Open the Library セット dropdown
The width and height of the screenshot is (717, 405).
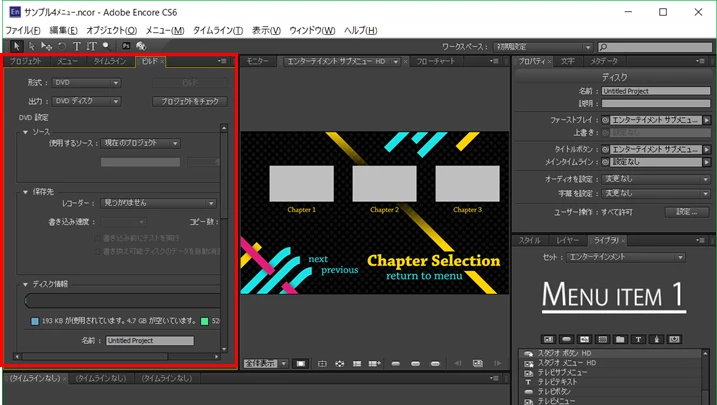coord(626,257)
